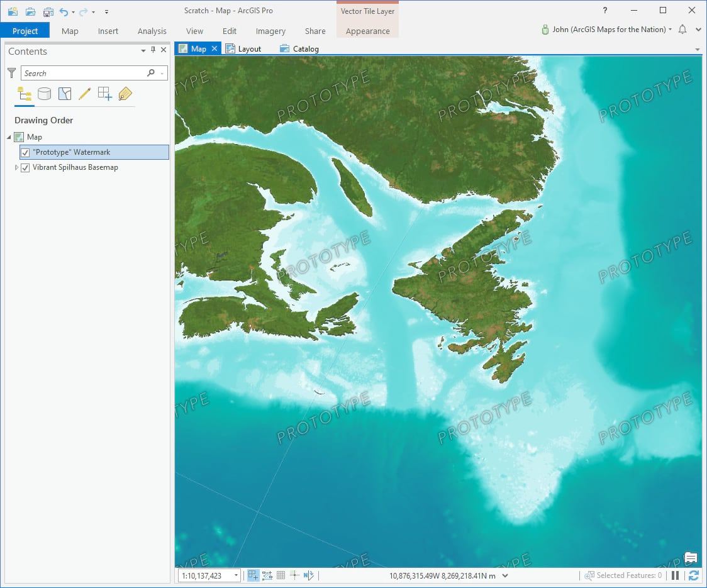Image resolution: width=707 pixels, height=588 pixels.
Task: Switch to the Map ribbon tab
Action: click(70, 31)
